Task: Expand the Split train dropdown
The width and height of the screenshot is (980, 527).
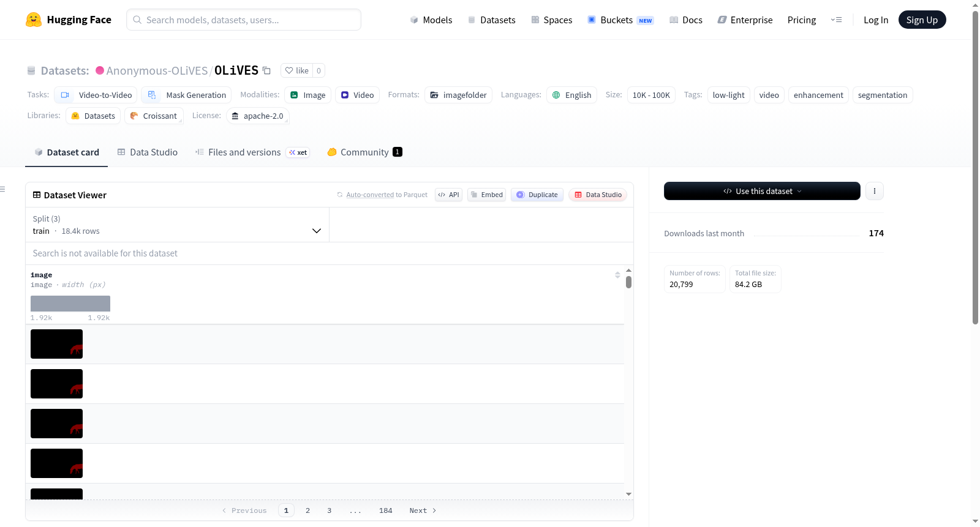Action: [x=177, y=225]
